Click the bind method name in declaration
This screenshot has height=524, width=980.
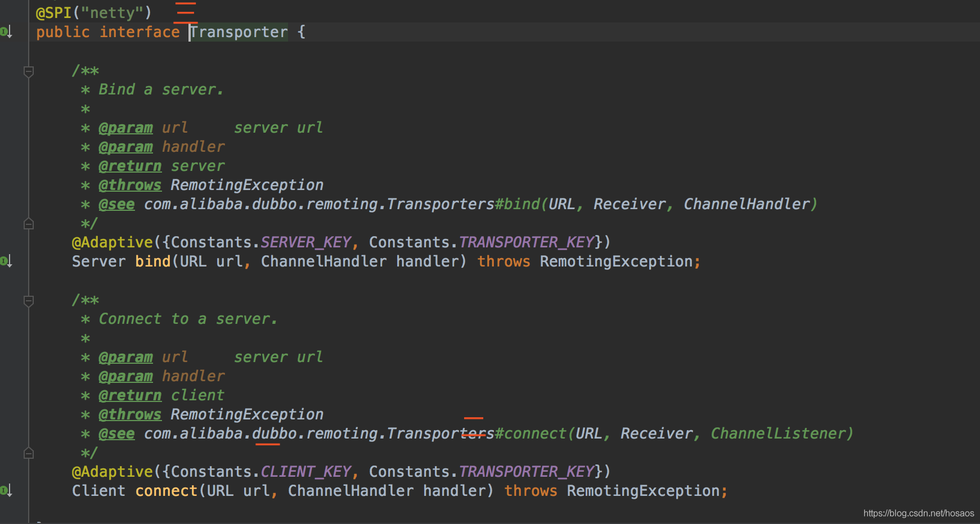coord(152,261)
